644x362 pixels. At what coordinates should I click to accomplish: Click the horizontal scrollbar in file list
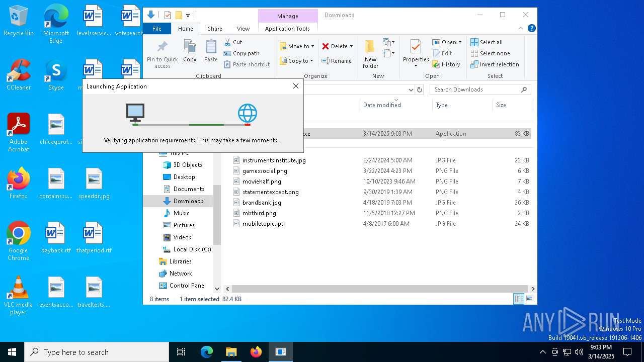(x=380, y=289)
